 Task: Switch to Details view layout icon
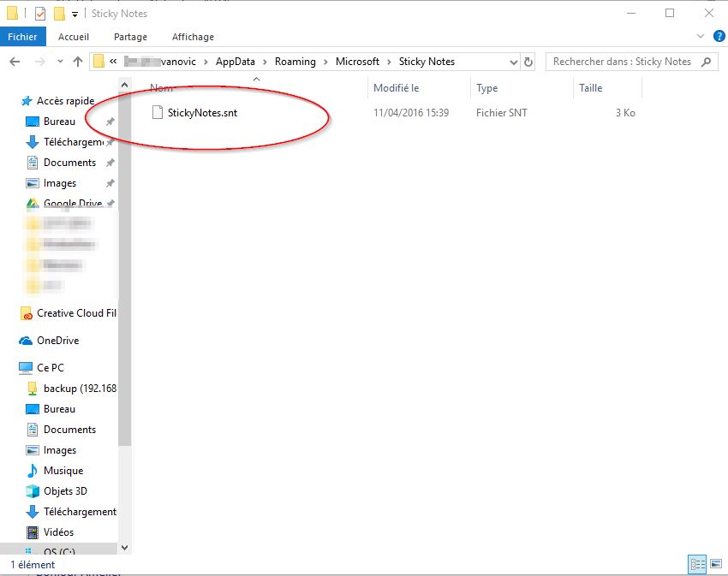697,564
